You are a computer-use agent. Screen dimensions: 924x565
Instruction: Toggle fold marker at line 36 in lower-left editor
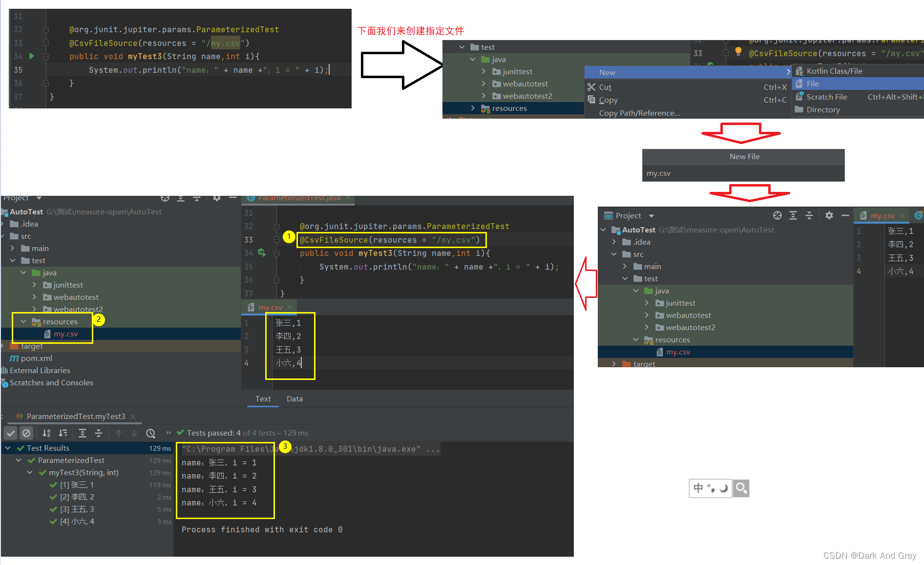coord(276,280)
